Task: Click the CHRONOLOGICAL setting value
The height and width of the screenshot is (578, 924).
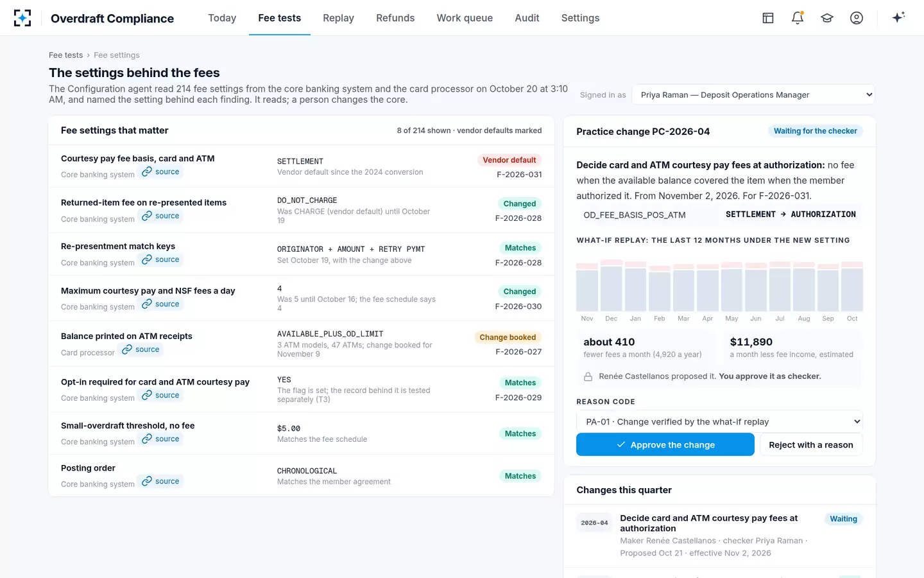Action: (307, 471)
